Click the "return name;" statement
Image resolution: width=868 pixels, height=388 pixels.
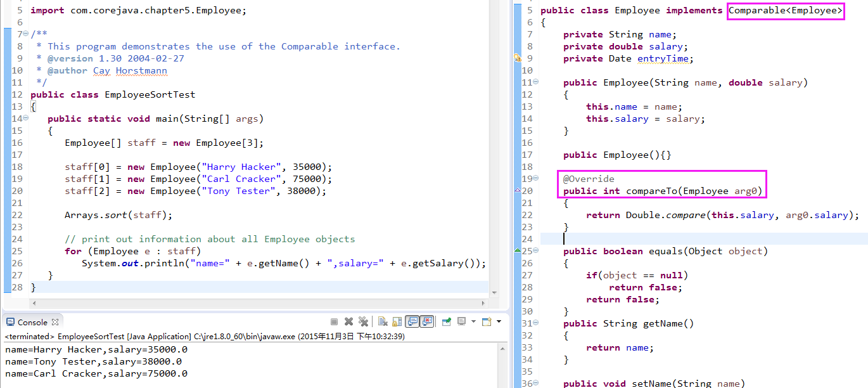pos(620,347)
